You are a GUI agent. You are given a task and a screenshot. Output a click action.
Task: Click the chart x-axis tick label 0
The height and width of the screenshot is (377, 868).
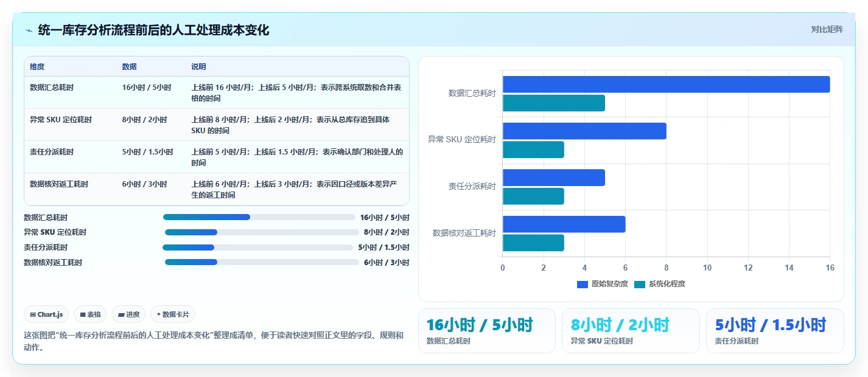click(503, 268)
